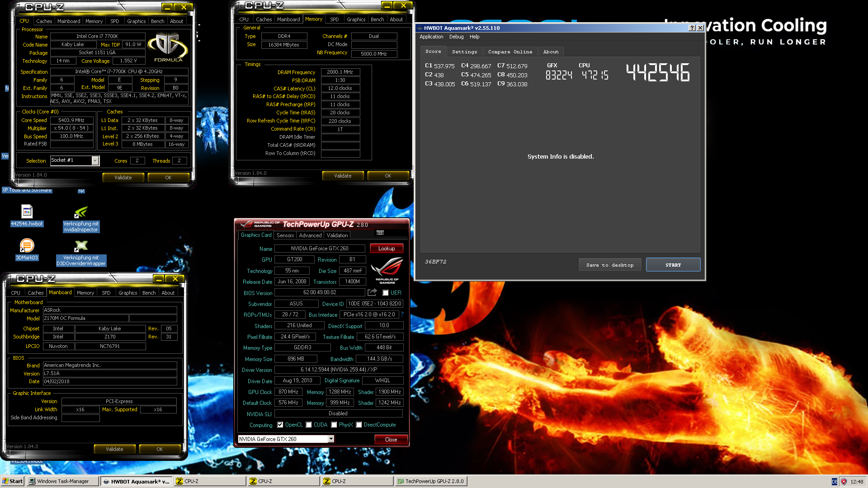Click the Device ID field in GPU-Z
The image size is (868, 488).
click(375, 304)
